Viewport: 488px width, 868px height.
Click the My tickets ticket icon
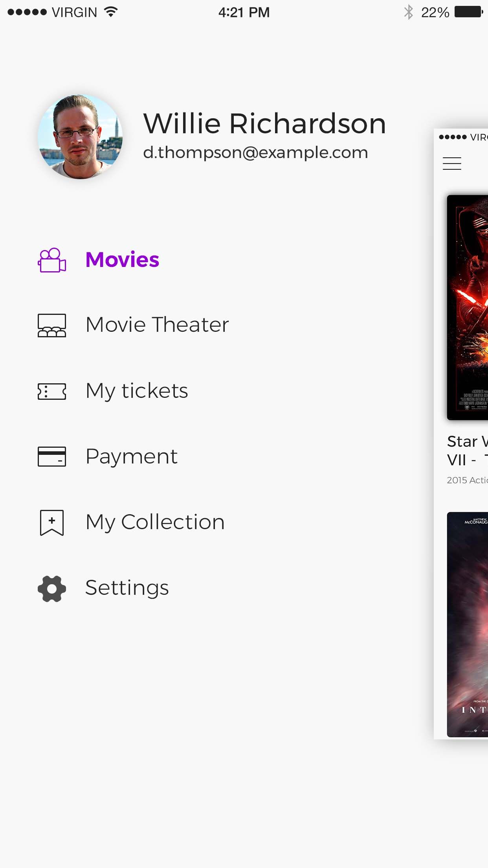coord(51,391)
